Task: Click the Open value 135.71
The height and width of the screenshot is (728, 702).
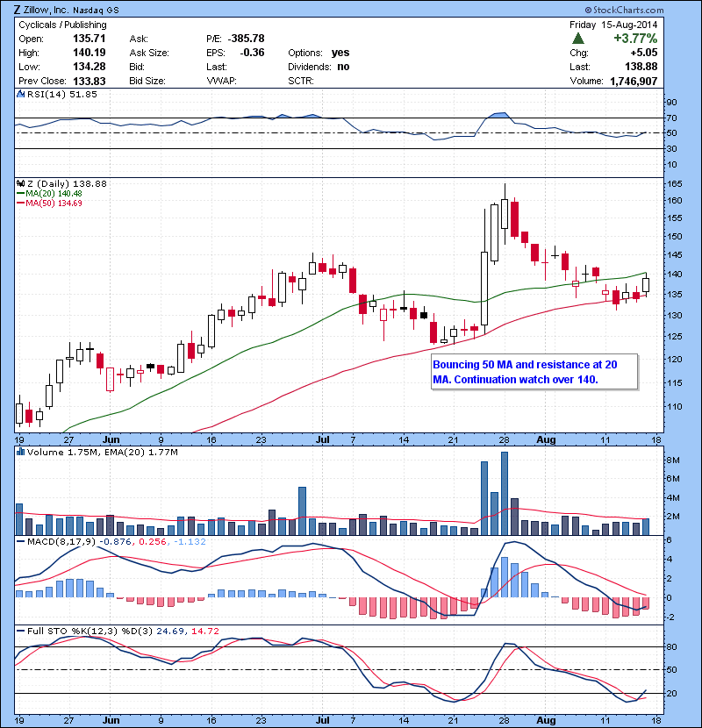Action: [x=90, y=39]
